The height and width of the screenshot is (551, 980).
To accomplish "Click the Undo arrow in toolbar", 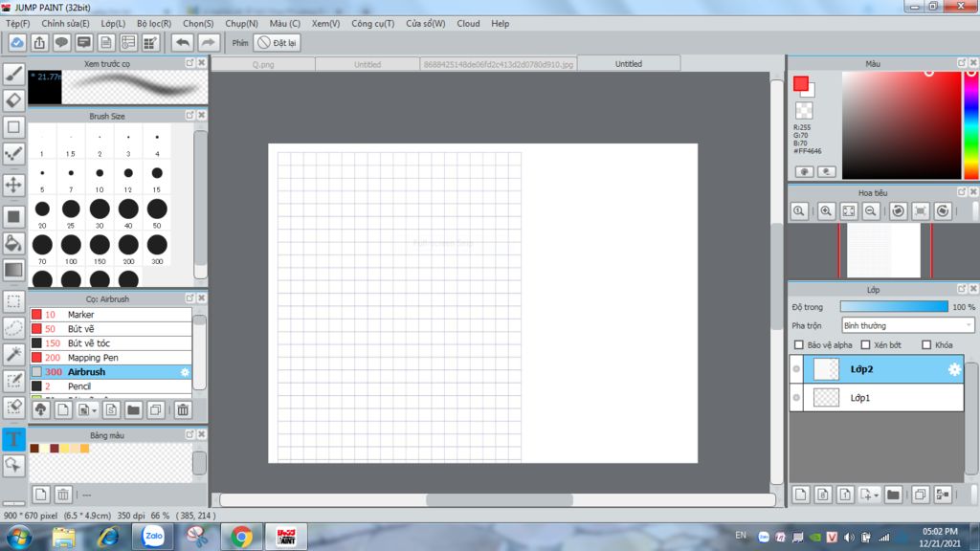I will tap(183, 42).
